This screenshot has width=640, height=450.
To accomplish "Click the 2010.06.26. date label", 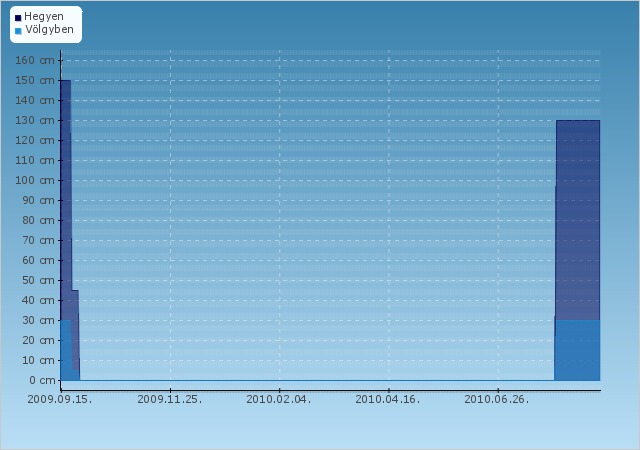I will (497, 399).
